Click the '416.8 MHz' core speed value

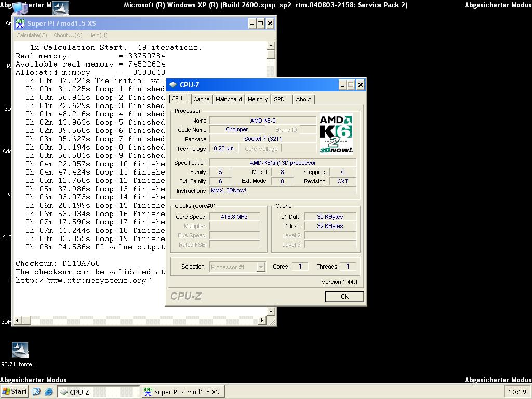234,217
